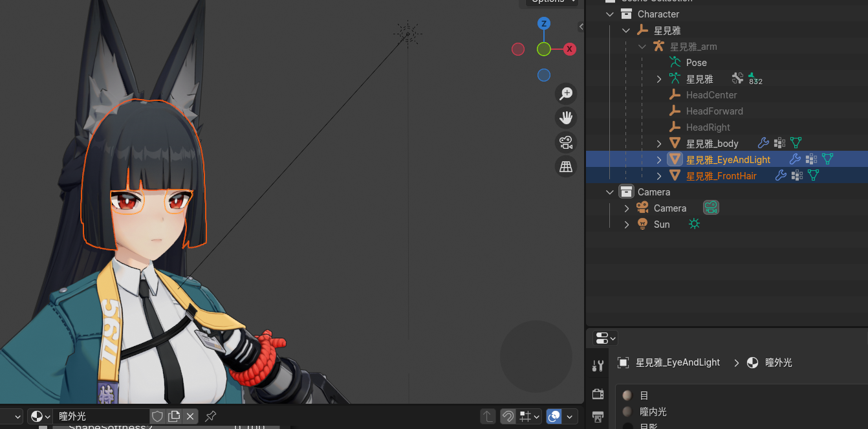Screen dimensions: 868x429
Task: Toggle the camera view icon in viewport
Action: 566,142
